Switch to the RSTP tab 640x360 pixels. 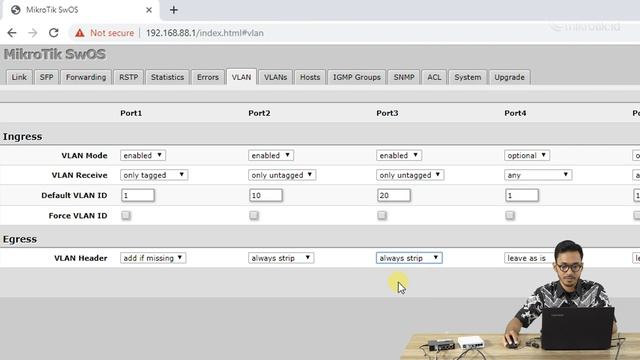click(129, 77)
